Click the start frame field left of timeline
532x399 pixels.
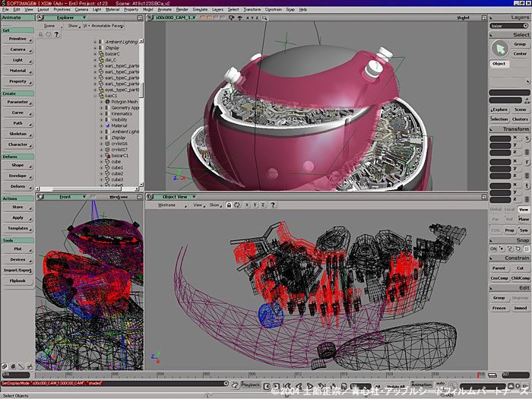16,375
